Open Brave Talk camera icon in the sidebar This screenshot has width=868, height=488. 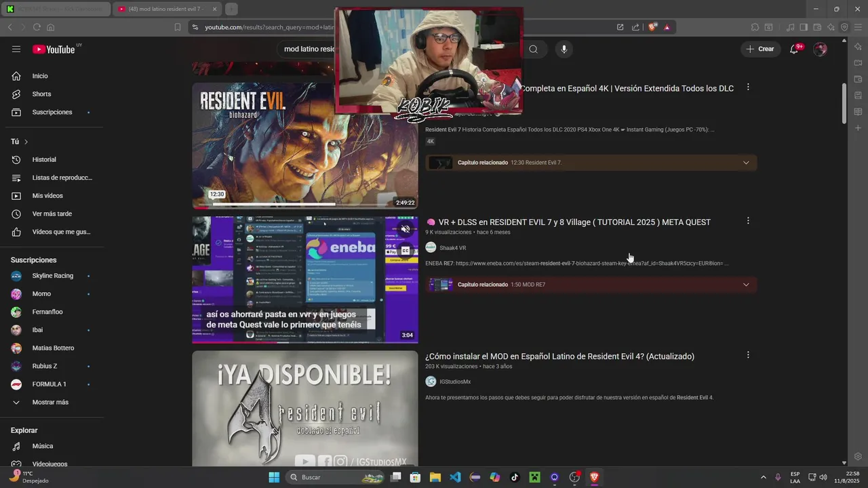pyautogui.click(x=858, y=63)
